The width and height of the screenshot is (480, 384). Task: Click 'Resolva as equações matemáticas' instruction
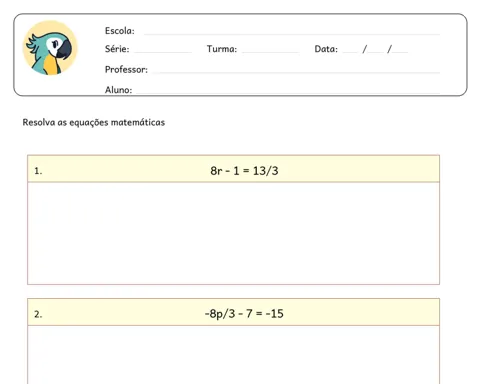pyautogui.click(x=94, y=122)
